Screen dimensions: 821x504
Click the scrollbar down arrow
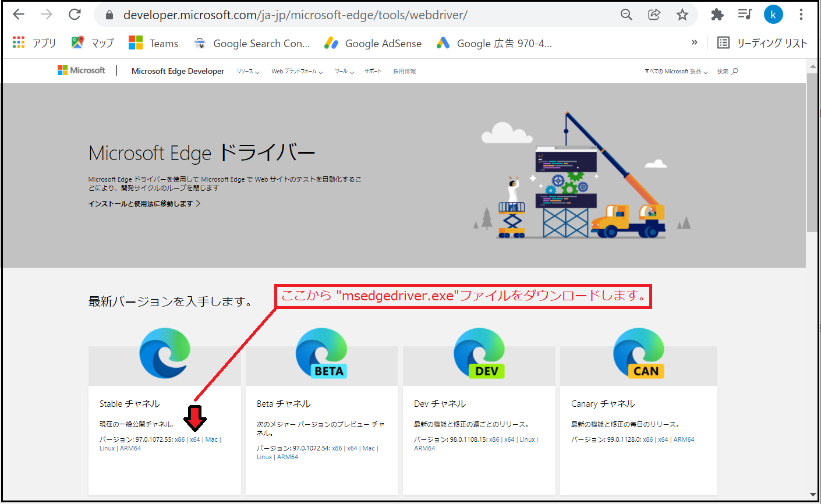(813, 495)
